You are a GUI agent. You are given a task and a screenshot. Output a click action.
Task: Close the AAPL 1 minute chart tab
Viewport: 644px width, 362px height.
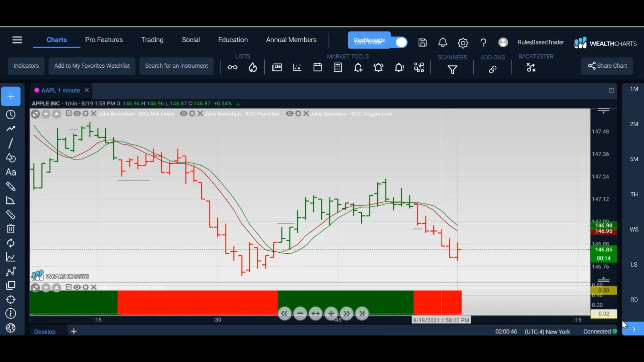pos(87,90)
